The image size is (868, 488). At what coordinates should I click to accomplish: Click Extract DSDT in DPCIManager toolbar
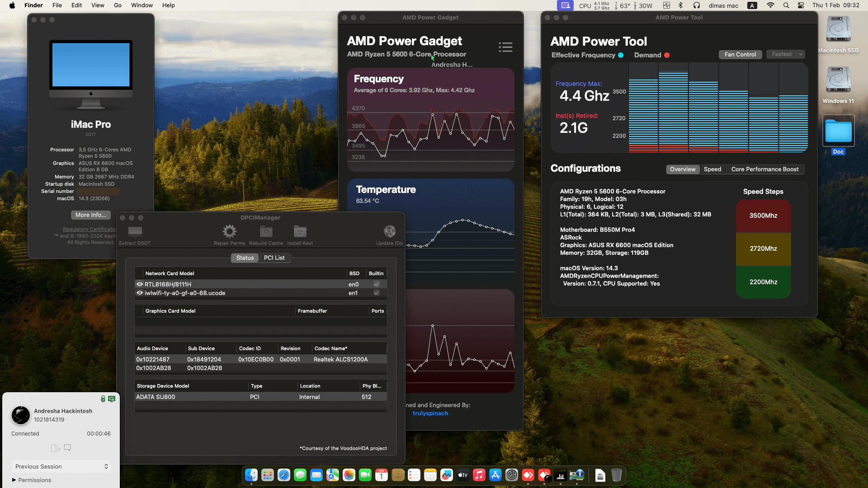[135, 235]
